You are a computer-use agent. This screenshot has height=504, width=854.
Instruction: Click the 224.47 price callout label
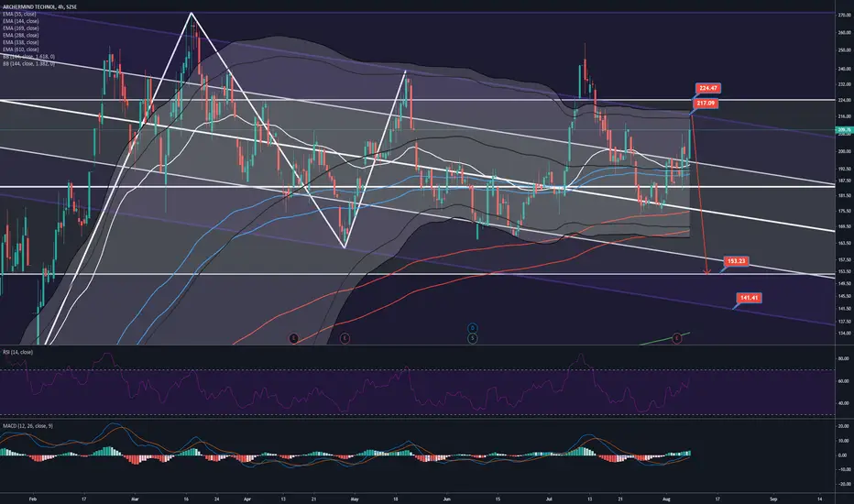click(708, 88)
